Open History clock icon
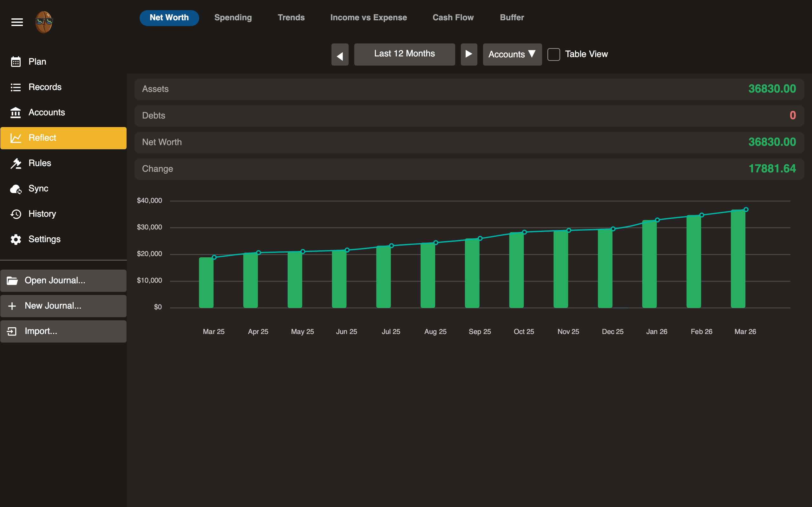812x507 pixels. [x=16, y=214]
